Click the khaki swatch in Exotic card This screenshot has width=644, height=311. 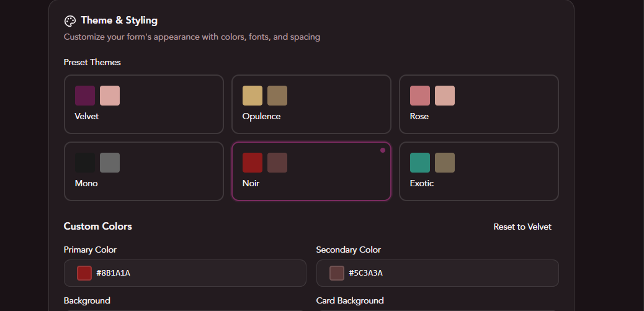(445, 163)
